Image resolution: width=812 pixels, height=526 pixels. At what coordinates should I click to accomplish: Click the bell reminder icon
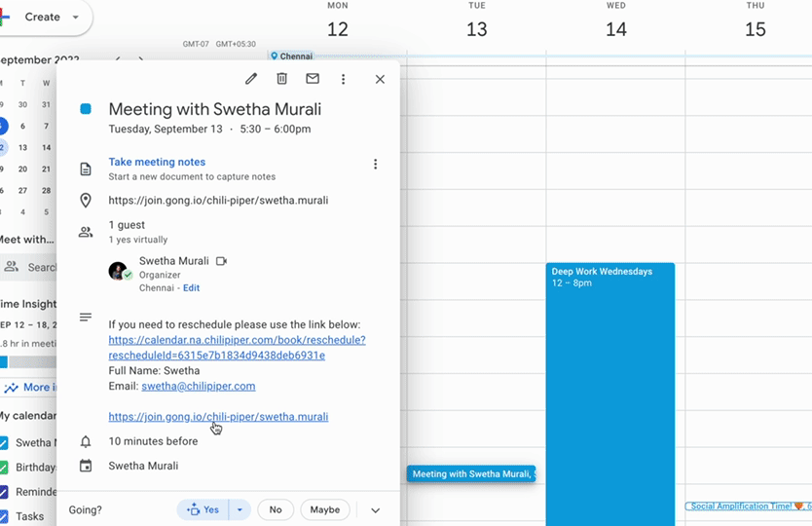[x=86, y=441]
